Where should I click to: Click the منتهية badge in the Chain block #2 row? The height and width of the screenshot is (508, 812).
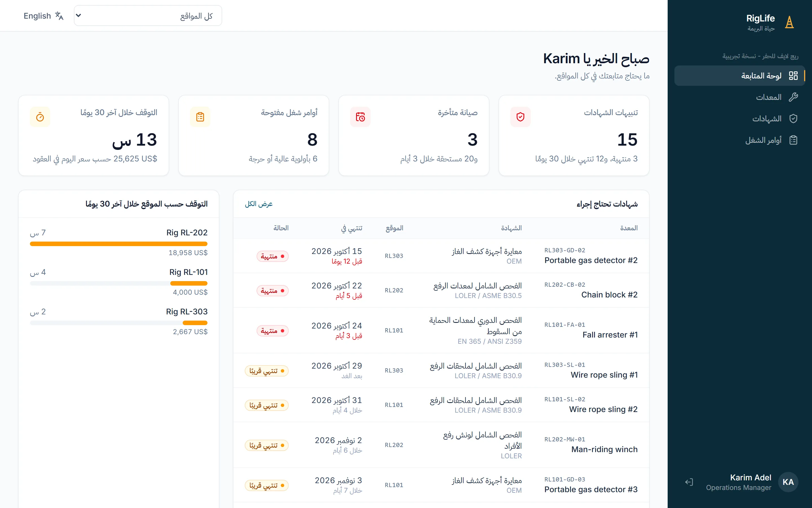click(272, 291)
